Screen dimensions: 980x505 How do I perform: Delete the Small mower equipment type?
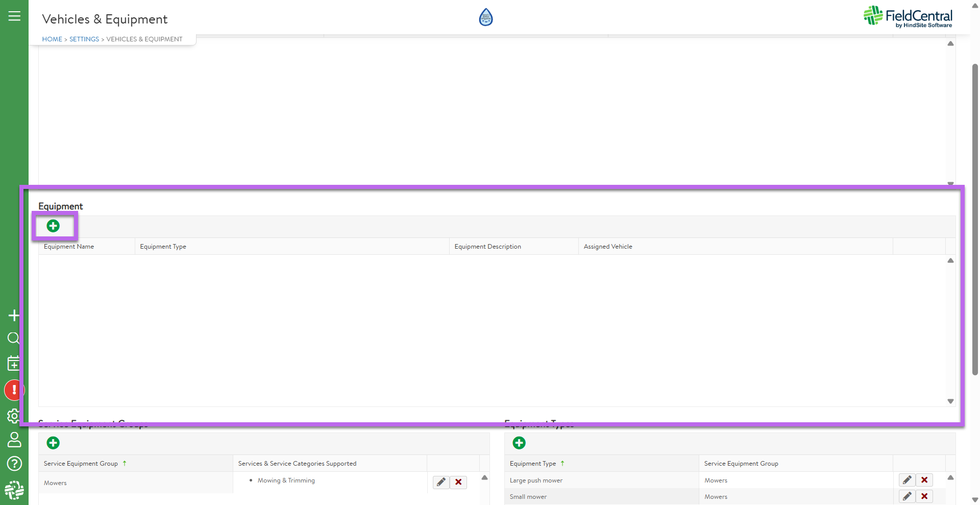click(924, 496)
